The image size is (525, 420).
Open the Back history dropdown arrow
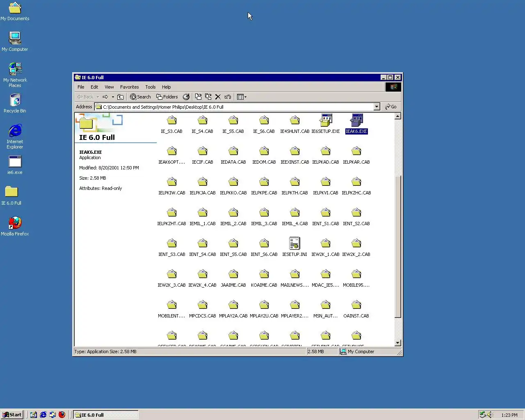(x=98, y=97)
